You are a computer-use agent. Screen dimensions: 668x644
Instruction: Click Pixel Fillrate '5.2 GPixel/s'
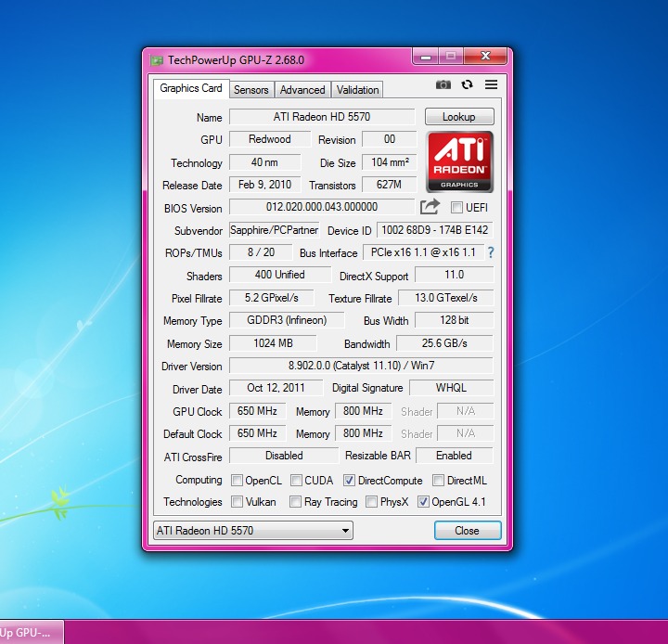[272, 298]
